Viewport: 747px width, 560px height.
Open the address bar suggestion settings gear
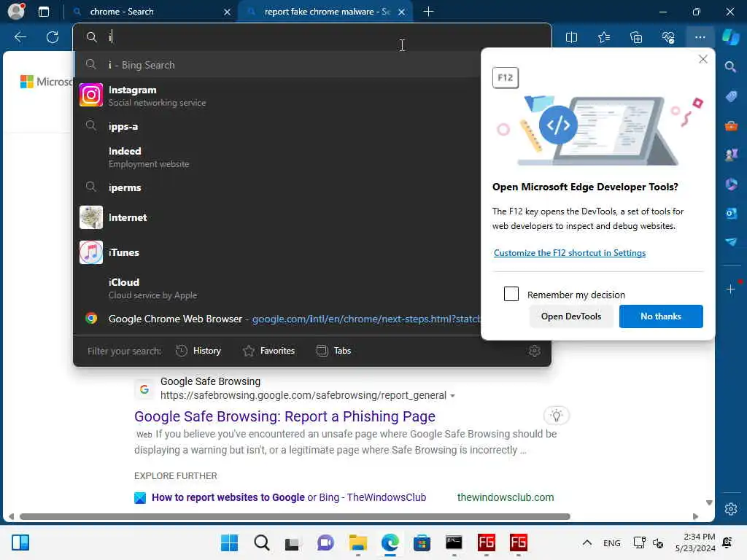pyautogui.click(x=535, y=351)
